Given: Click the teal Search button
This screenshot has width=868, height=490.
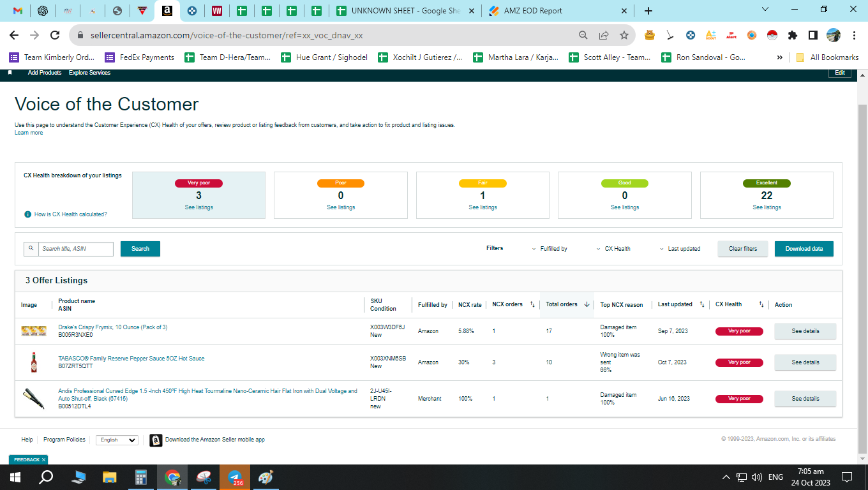Looking at the screenshot, I should point(140,249).
